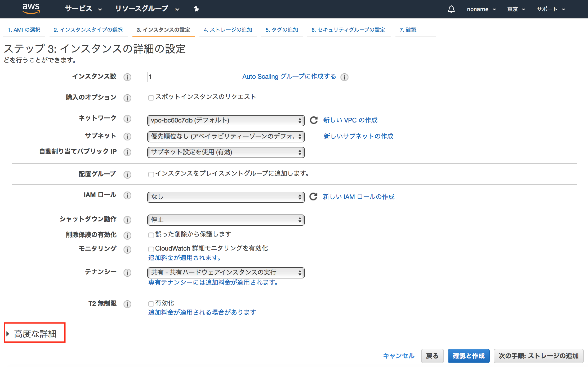This screenshot has height=367, width=588.
Task: Open the リソースグループ menu
Action: [147, 9]
